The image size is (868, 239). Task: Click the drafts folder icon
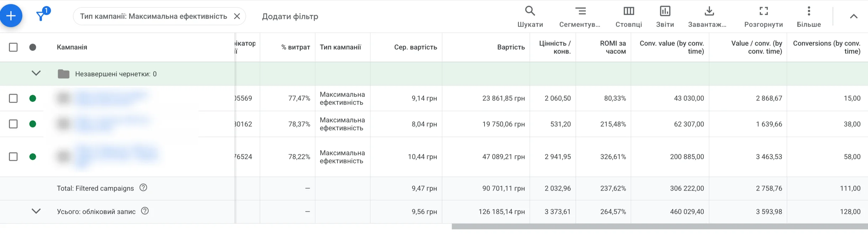tap(64, 74)
